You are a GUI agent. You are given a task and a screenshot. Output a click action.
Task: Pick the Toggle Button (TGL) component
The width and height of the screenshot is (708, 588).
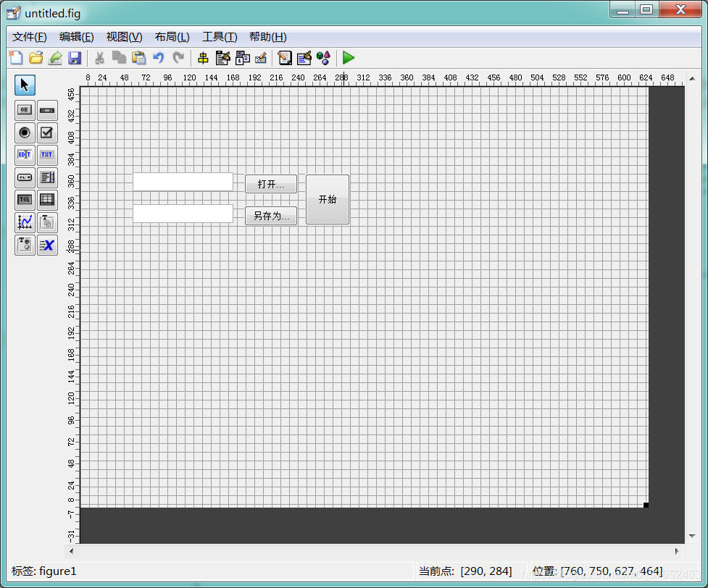[x=25, y=199]
